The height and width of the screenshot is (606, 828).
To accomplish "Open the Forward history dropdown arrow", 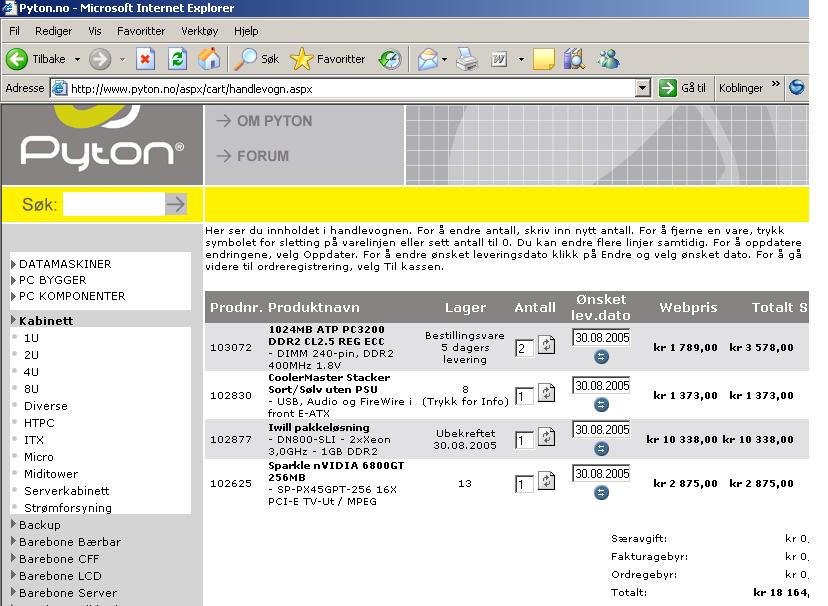I will coord(123,59).
